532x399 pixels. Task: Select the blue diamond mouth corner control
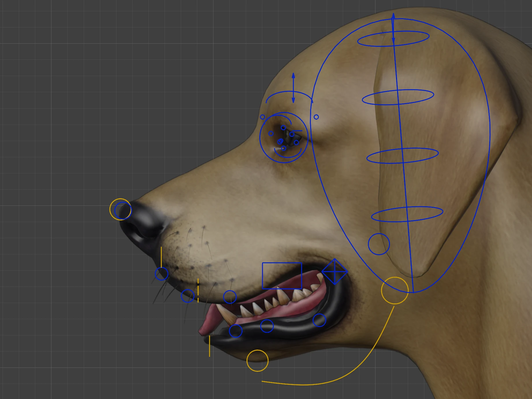click(334, 271)
